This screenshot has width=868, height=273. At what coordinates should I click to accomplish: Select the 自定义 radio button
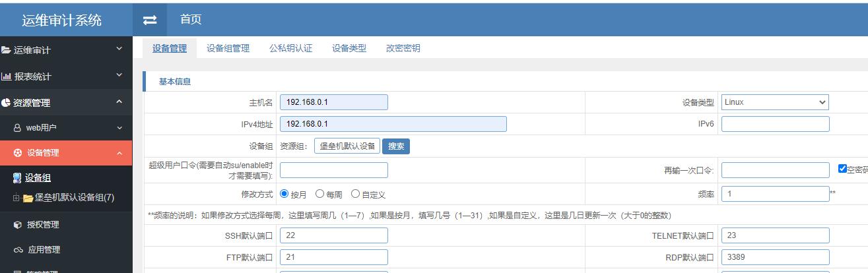[x=355, y=194]
